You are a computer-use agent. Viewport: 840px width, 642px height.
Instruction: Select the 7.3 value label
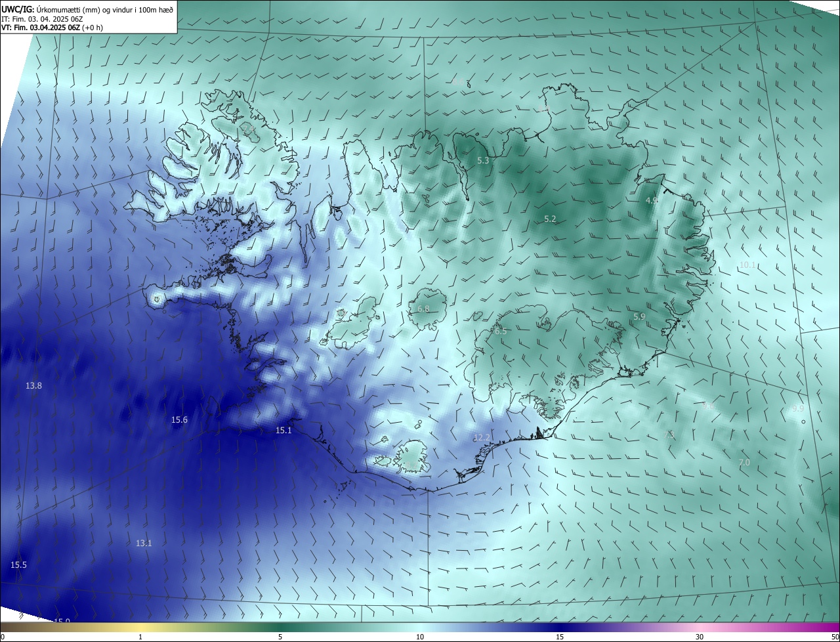point(670,435)
